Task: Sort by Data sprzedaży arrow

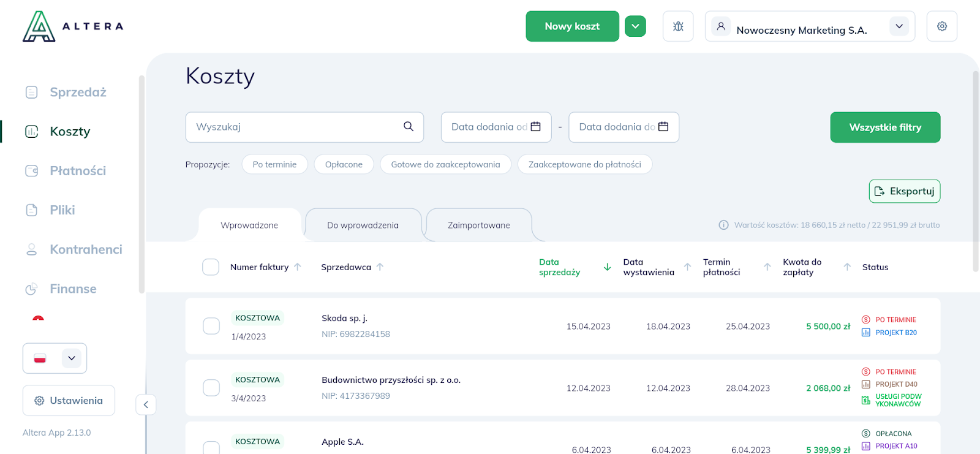Action: pos(608,267)
